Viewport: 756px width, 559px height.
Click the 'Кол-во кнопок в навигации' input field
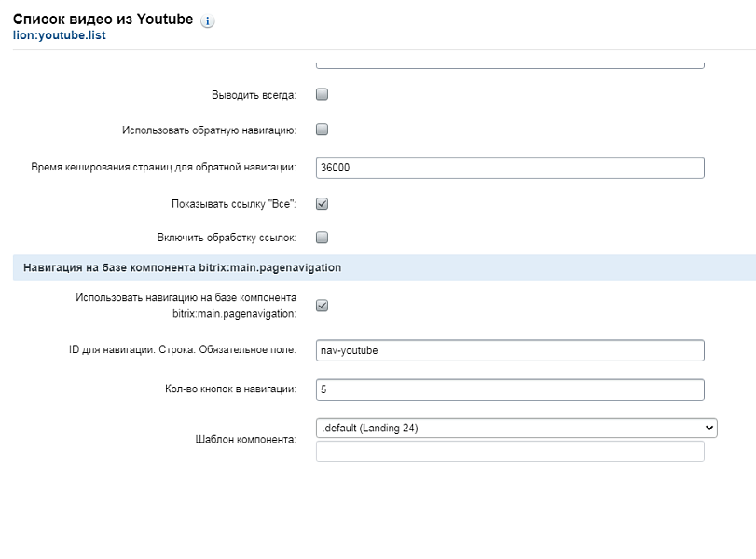[509, 389]
